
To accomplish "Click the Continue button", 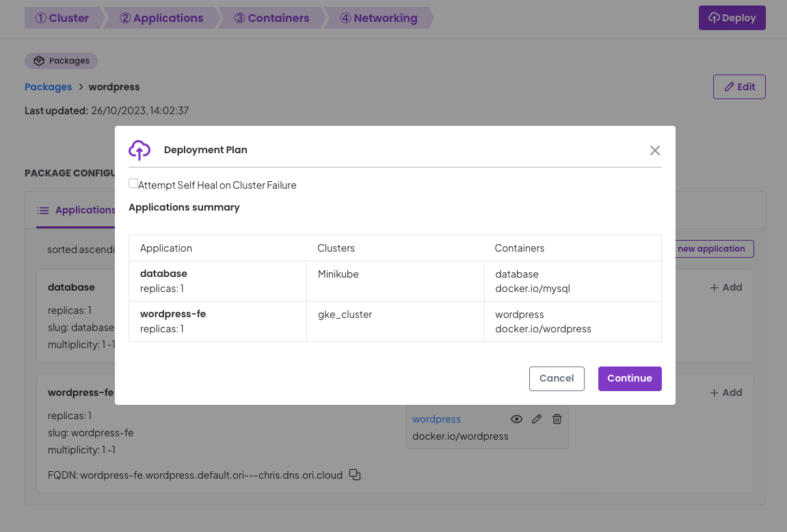I will point(630,378).
